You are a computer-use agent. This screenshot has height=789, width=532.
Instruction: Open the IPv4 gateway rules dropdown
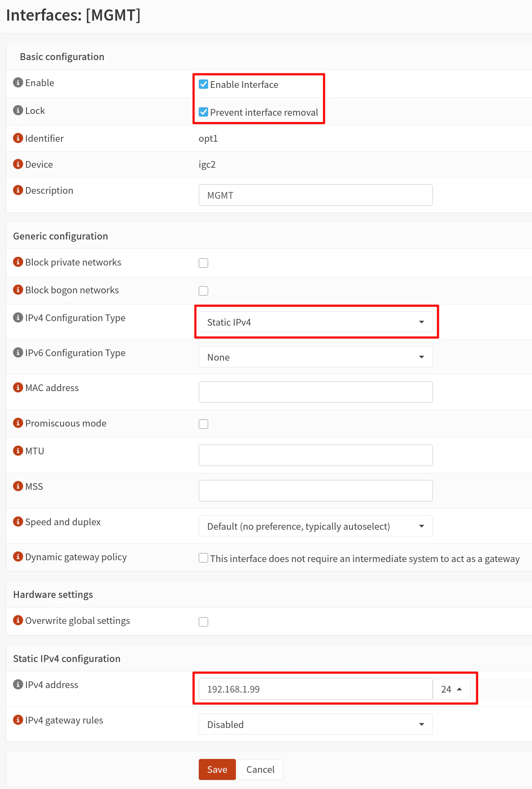point(316,724)
